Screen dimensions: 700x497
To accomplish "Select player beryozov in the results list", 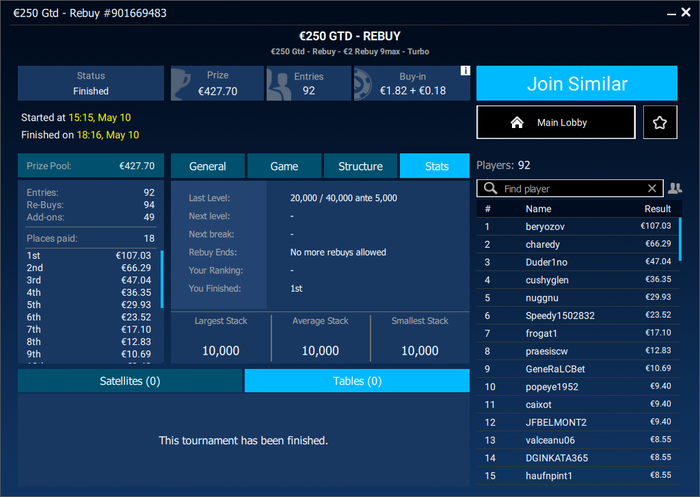I will [578, 226].
